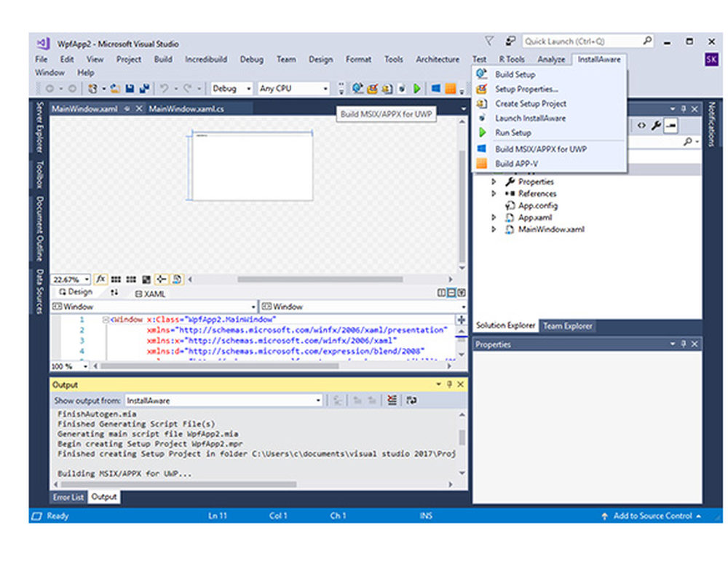Switch to the XAML view tab
The width and height of the screenshot is (728, 568).
pyautogui.click(x=150, y=293)
